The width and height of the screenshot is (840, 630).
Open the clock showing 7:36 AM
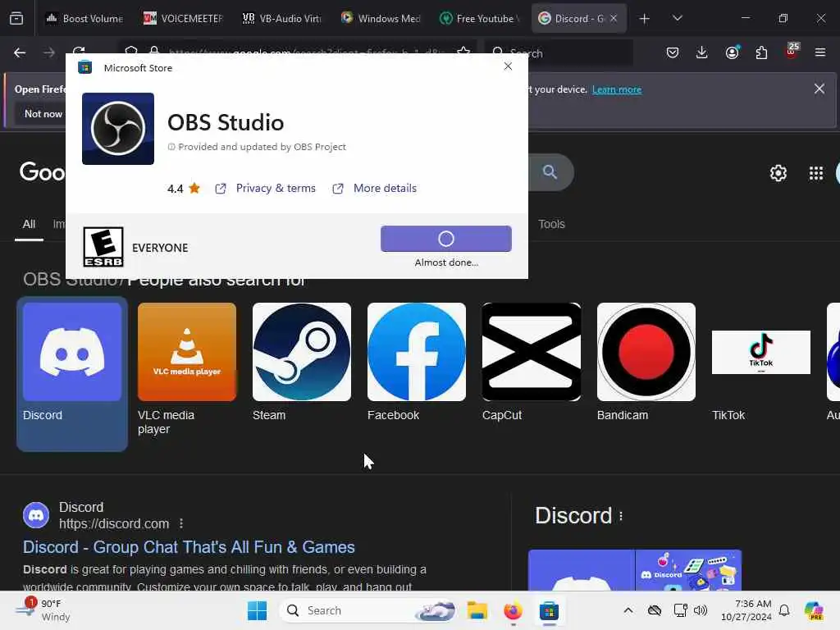[x=746, y=610]
